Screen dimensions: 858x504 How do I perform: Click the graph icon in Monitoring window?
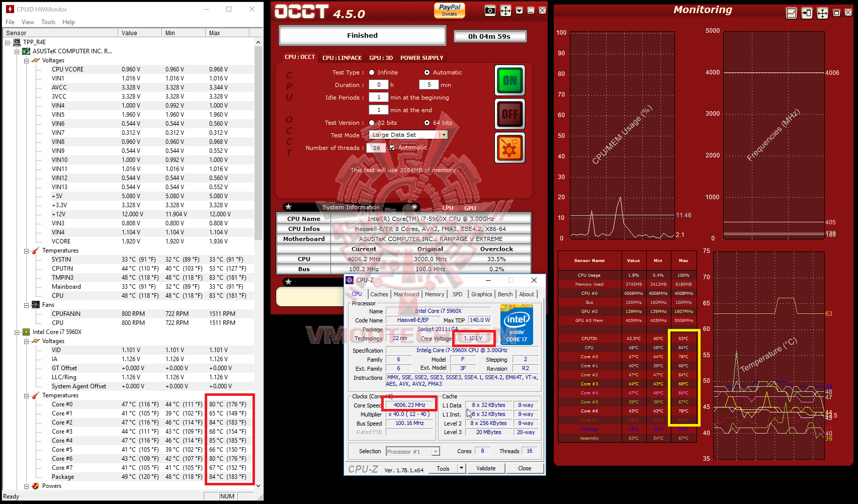pos(791,13)
